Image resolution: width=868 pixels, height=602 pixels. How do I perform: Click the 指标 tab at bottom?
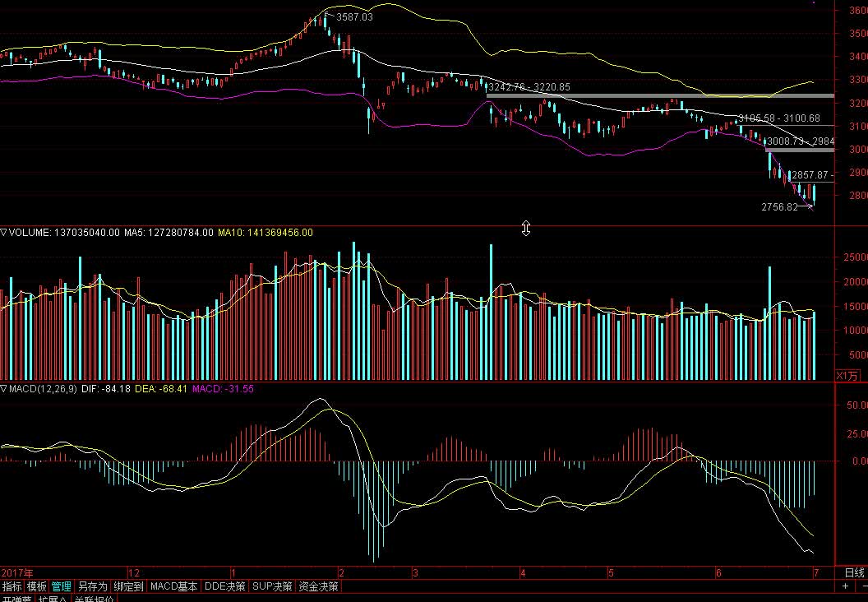[12, 586]
